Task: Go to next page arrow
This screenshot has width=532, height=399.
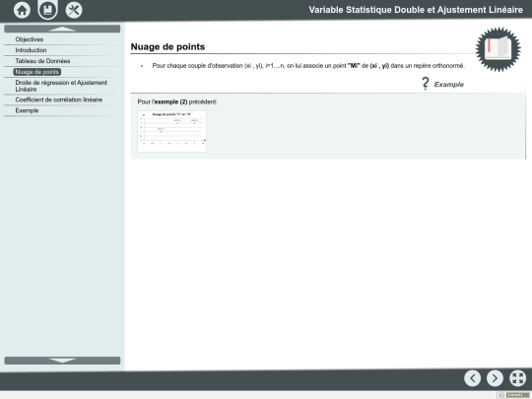Action: coord(495,378)
